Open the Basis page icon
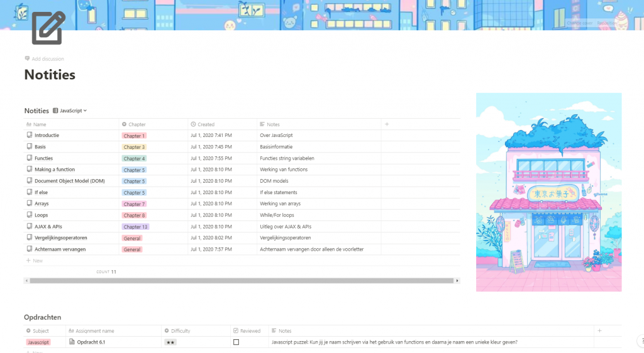 pyautogui.click(x=30, y=146)
